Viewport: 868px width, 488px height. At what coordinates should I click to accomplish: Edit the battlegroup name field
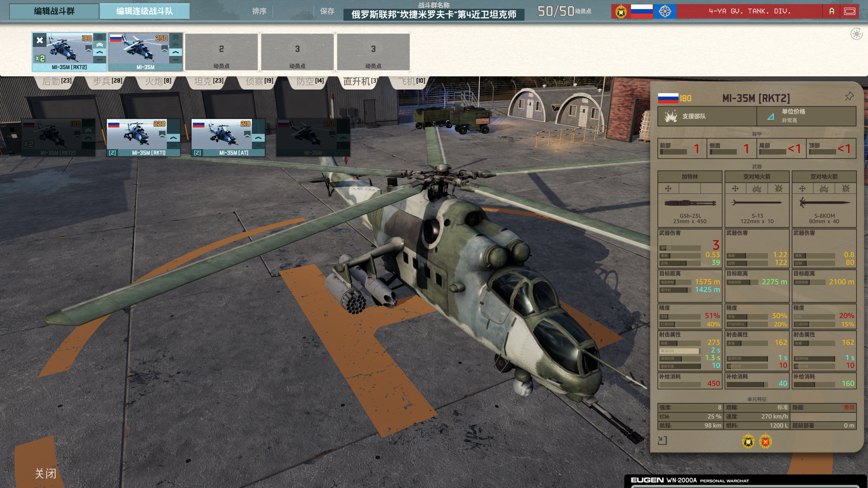[x=434, y=15]
